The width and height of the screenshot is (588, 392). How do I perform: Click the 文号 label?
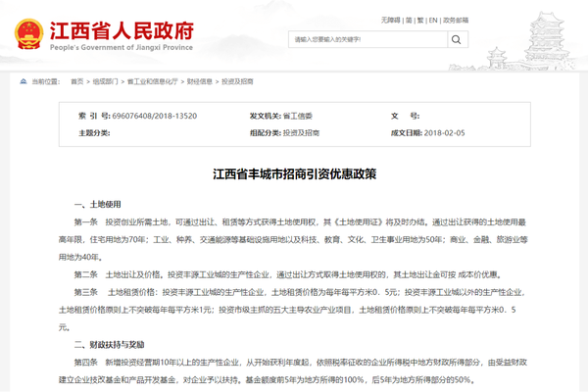coord(405,116)
